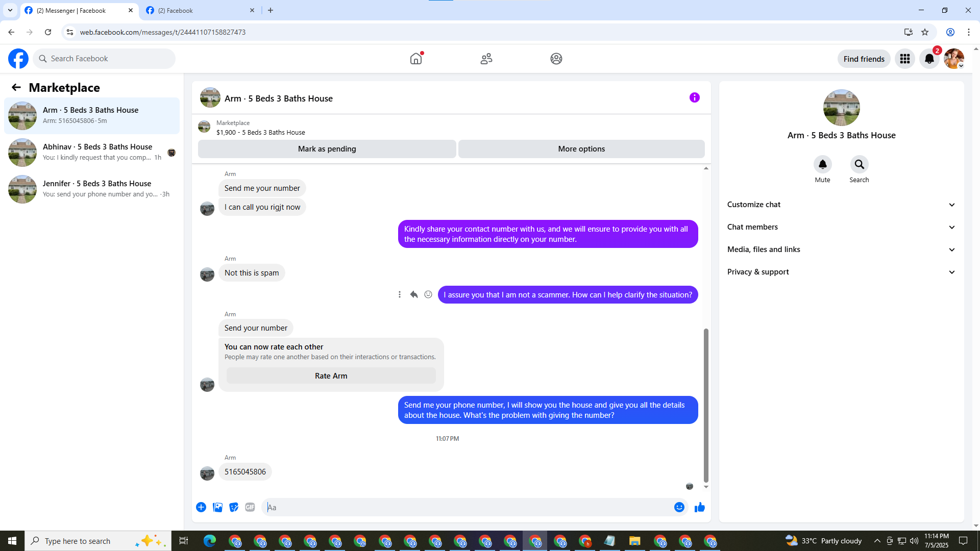980x551 pixels.
Task: Click Mark as pending button
Action: pos(327,149)
